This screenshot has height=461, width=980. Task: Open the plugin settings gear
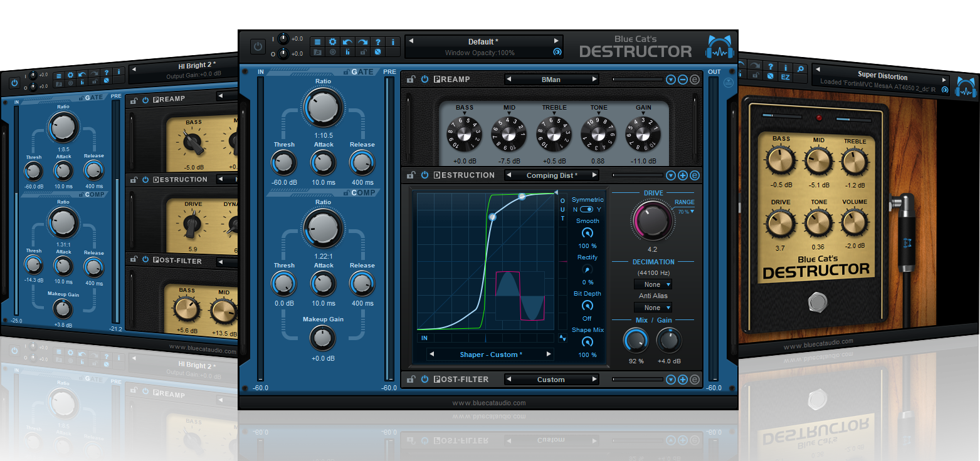332,41
